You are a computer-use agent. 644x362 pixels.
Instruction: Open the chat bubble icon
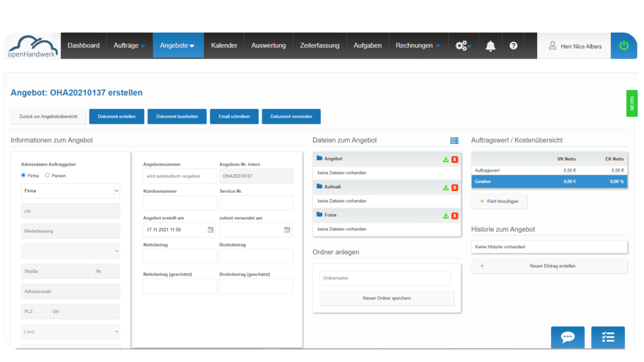[567, 337]
